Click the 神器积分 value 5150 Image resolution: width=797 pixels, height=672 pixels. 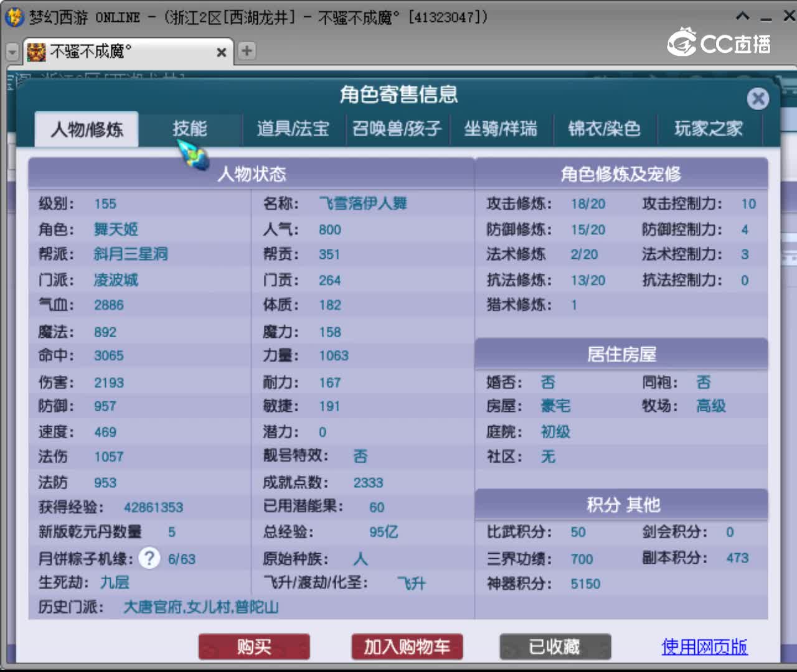pos(585,584)
